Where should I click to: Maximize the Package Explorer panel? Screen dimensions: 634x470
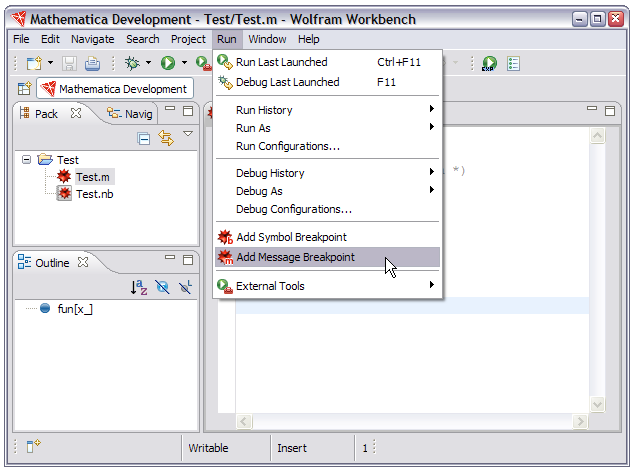pyautogui.click(x=188, y=111)
